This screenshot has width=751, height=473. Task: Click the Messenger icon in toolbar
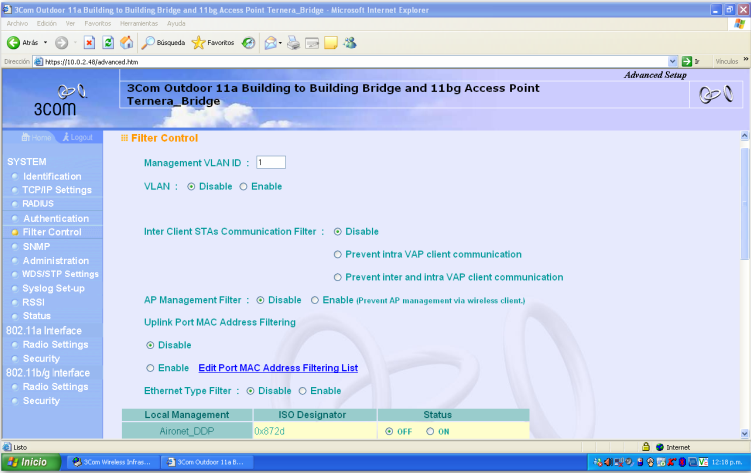pos(349,43)
